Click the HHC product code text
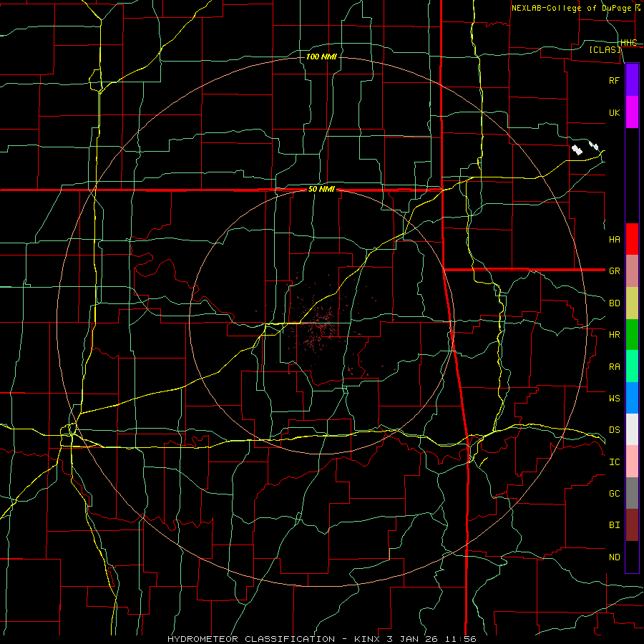 pos(629,43)
